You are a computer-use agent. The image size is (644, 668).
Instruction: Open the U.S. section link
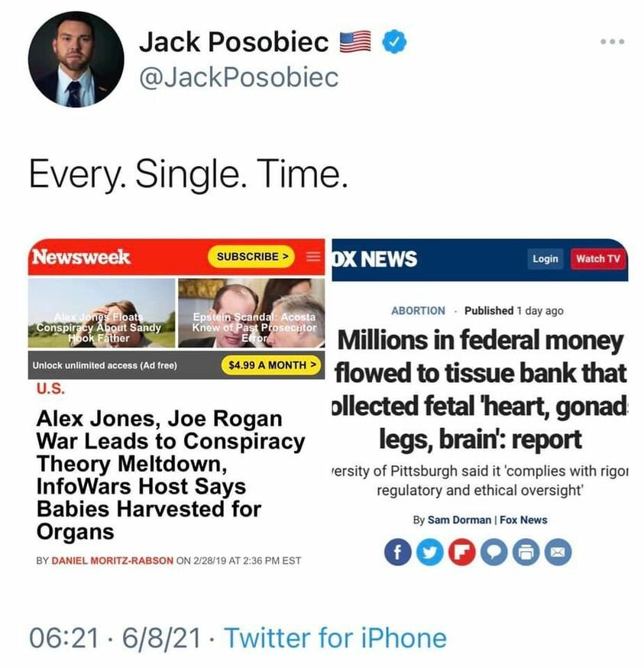[x=51, y=389]
